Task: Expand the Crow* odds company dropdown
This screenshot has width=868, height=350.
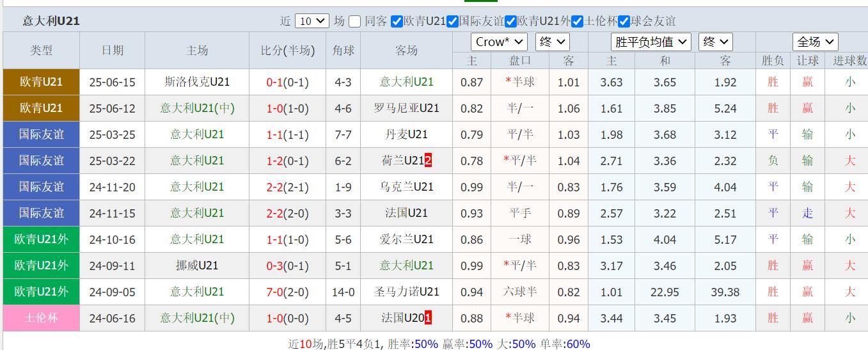Action: click(499, 42)
